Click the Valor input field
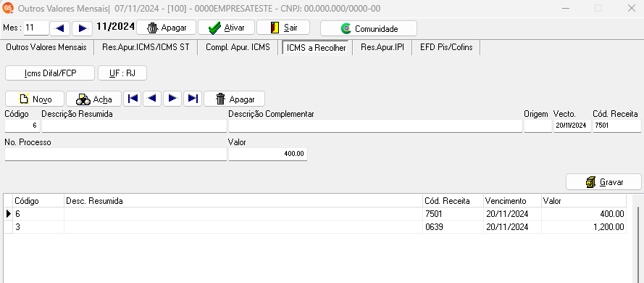 pos(268,154)
